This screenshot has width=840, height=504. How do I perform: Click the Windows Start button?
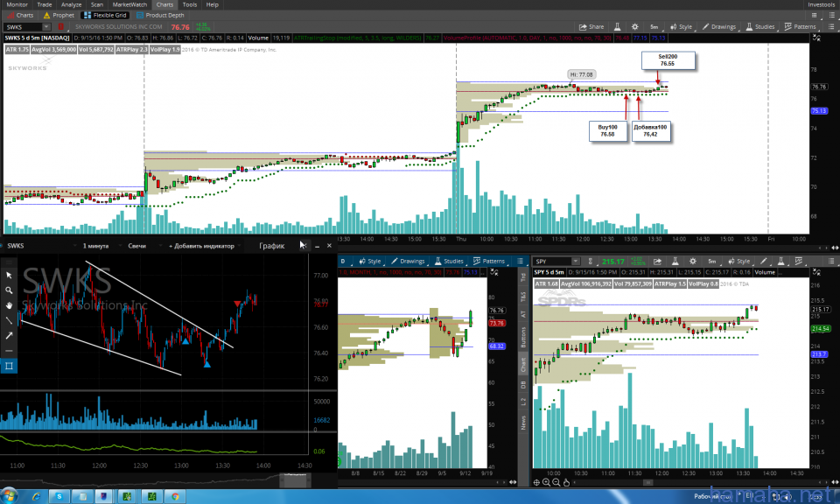click(9, 496)
